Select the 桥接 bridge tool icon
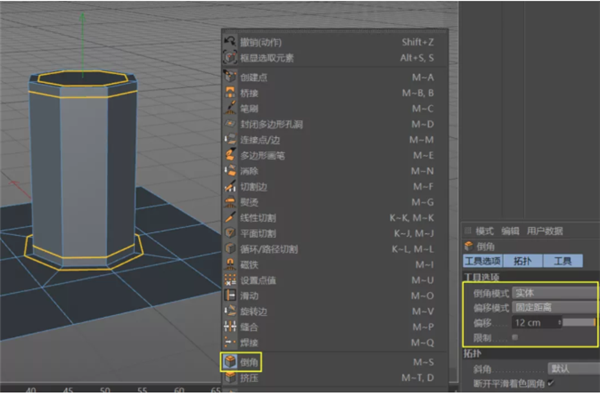The height and width of the screenshot is (396, 600). (x=230, y=93)
